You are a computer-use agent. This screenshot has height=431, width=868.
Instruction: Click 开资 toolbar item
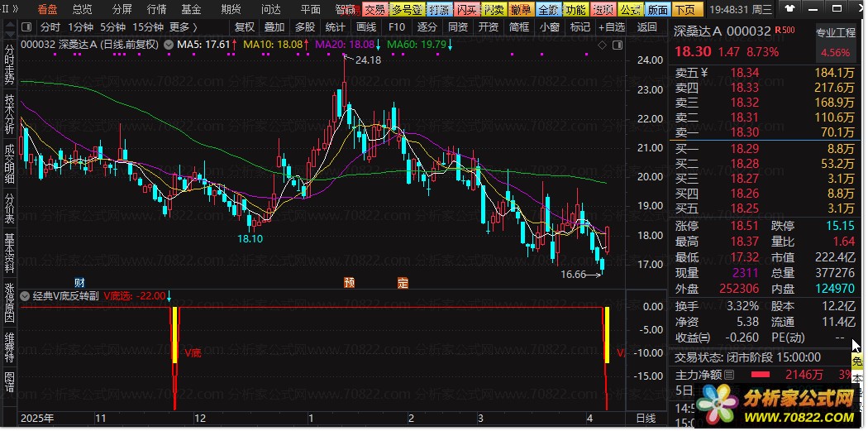click(489, 27)
